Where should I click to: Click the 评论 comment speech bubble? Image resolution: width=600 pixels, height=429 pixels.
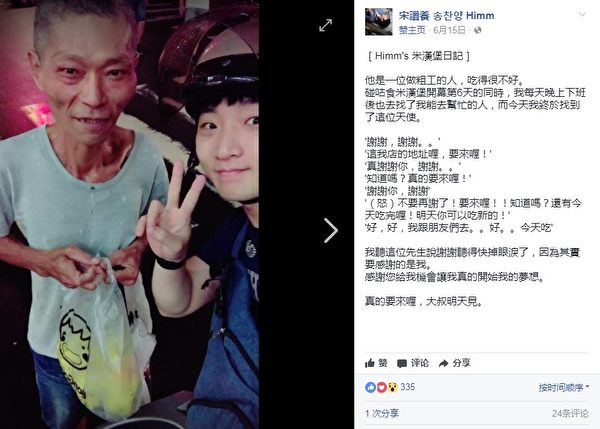pyautogui.click(x=413, y=363)
